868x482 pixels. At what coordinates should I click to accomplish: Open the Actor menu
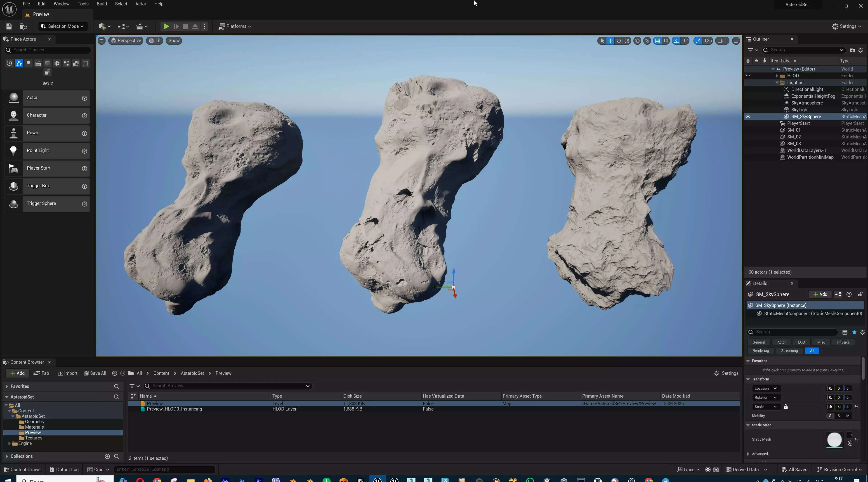click(x=141, y=4)
